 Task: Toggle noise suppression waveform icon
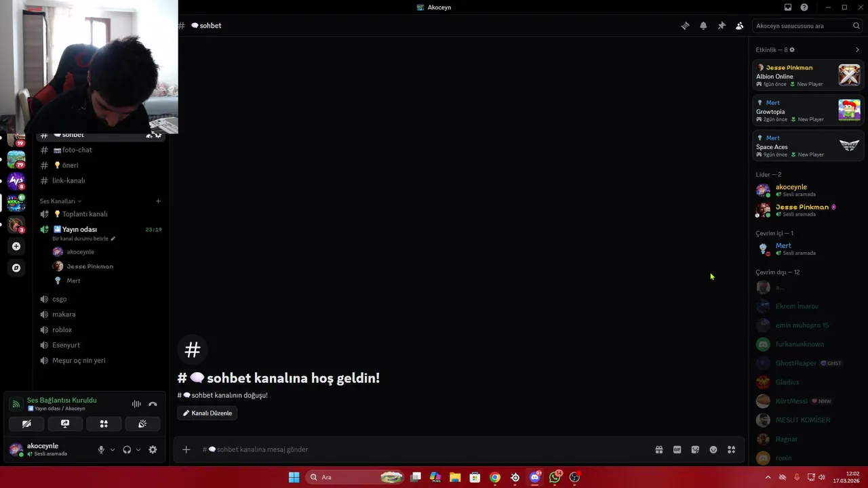pyautogui.click(x=136, y=404)
